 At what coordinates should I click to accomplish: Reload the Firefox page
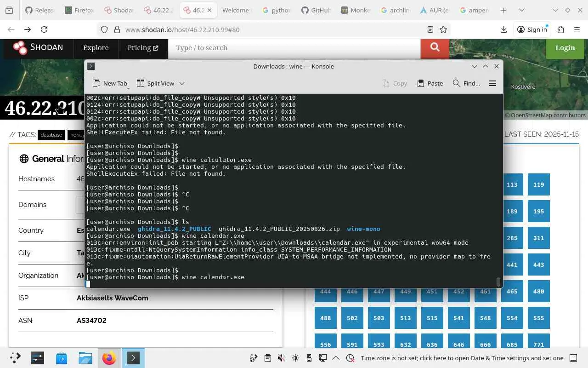click(44, 29)
